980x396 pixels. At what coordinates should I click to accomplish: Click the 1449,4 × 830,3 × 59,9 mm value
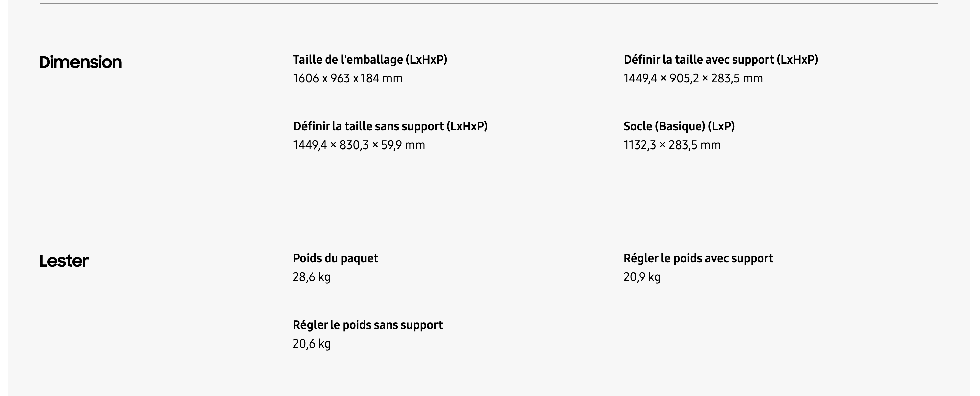coord(359,145)
